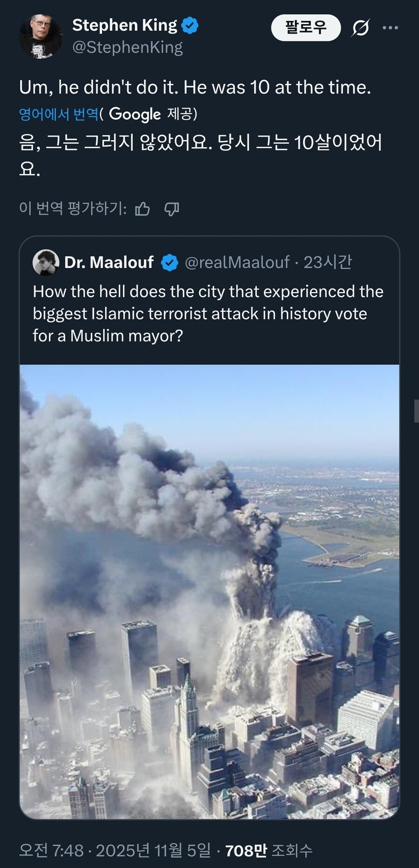Tap the Grok slash icon
The image size is (419, 868).
pyautogui.click(x=361, y=28)
